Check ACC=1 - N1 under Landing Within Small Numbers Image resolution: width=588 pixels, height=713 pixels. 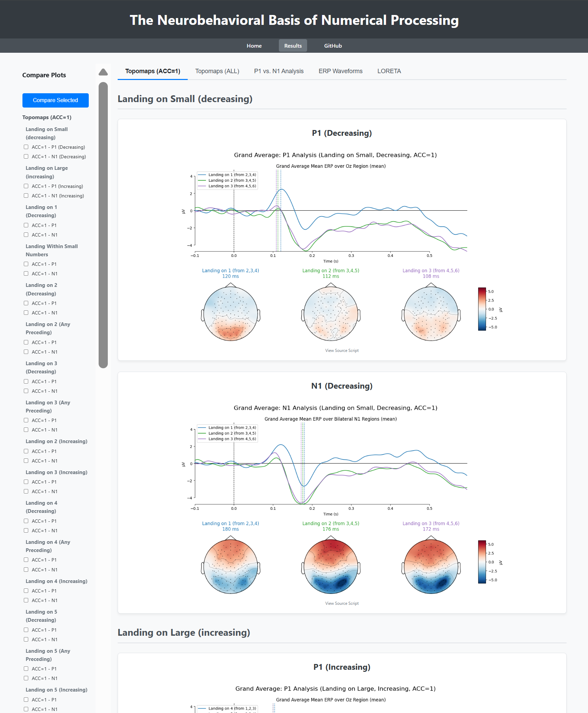click(26, 274)
